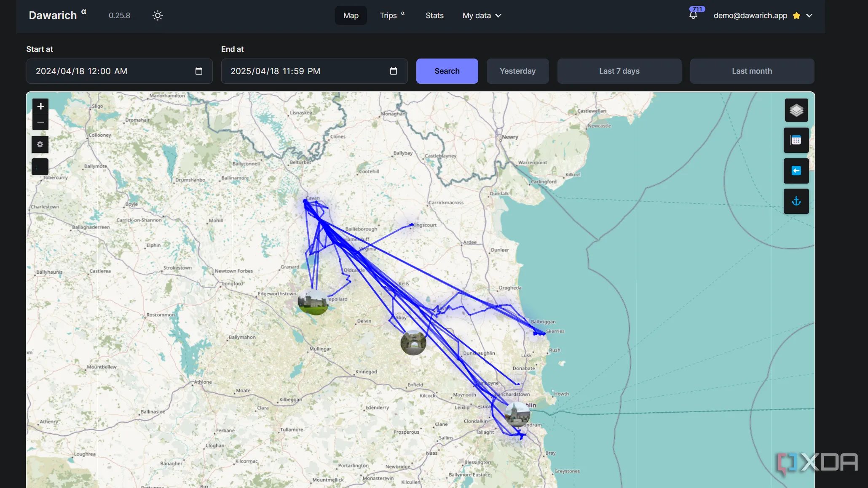Screen dimensions: 868x488
Task: Filter by Yesterday
Action: pyautogui.click(x=517, y=71)
